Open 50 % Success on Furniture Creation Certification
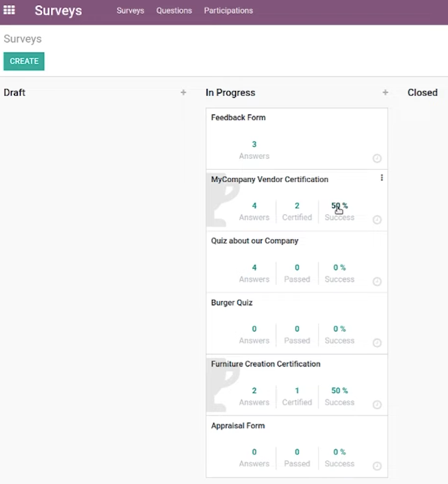Screen dimensions: 448x484 pos(339,396)
